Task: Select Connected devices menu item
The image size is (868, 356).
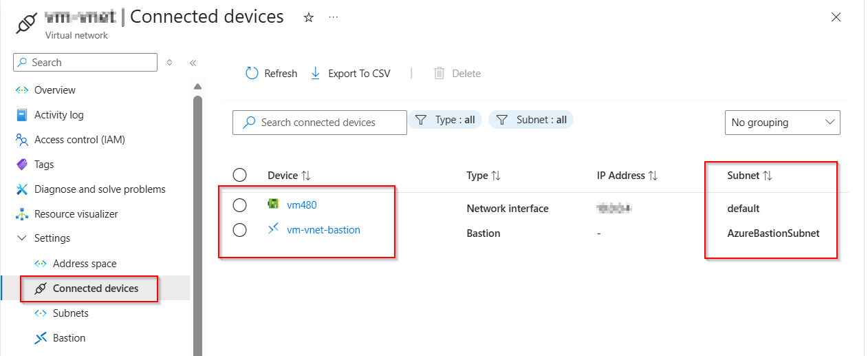Action: click(x=95, y=289)
